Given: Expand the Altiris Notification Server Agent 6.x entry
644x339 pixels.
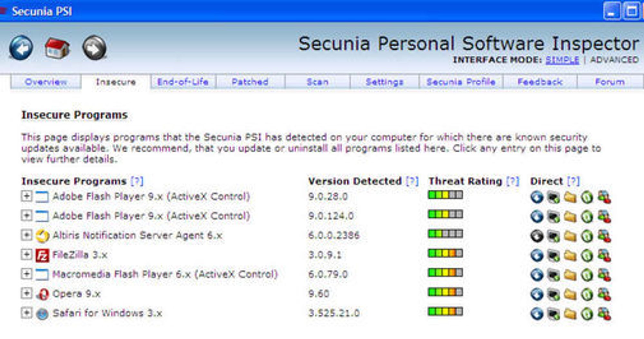Looking at the screenshot, I should coord(27,235).
